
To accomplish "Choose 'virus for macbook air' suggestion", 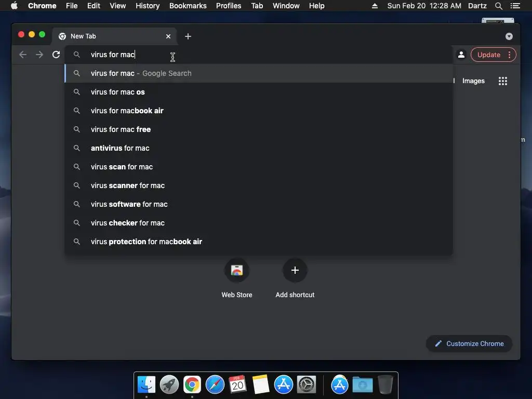I will coord(259,111).
